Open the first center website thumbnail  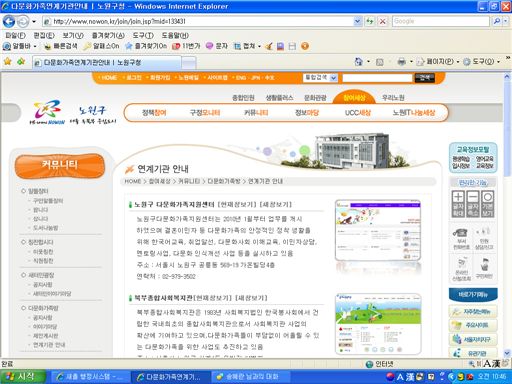point(378,230)
